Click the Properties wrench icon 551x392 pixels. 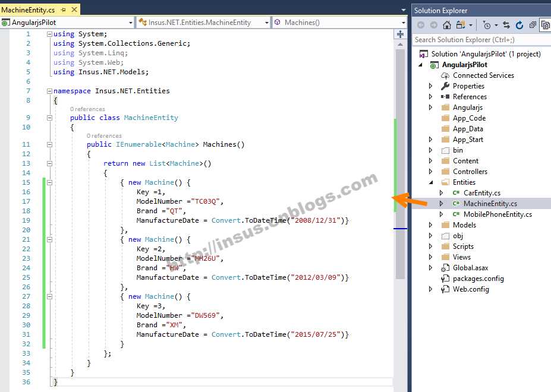(x=445, y=86)
